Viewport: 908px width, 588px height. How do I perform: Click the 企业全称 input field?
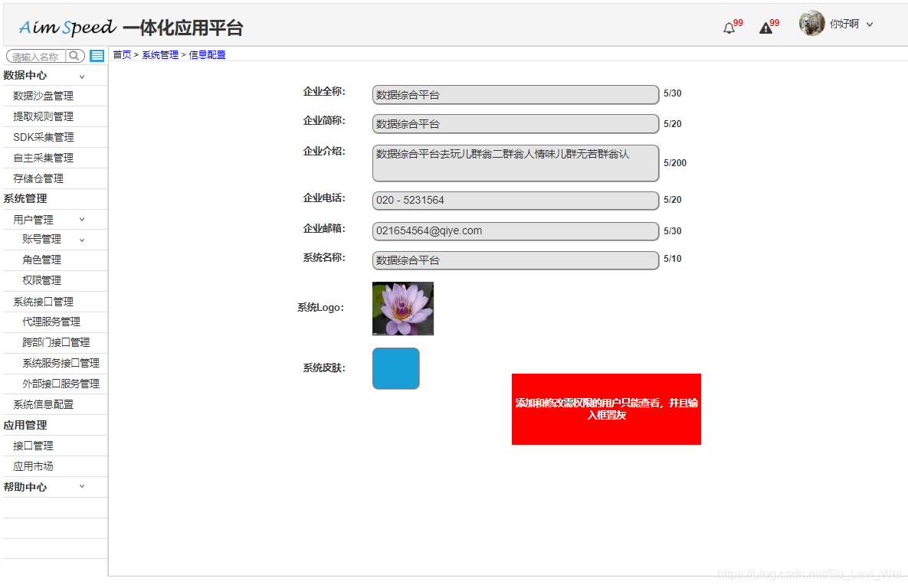pos(516,94)
